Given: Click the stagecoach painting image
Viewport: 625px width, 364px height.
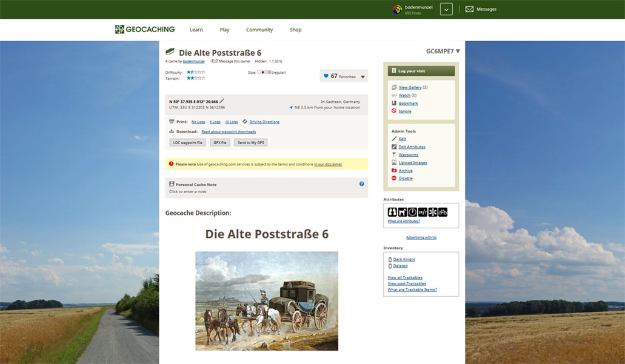Looking at the screenshot, I should point(266,301).
